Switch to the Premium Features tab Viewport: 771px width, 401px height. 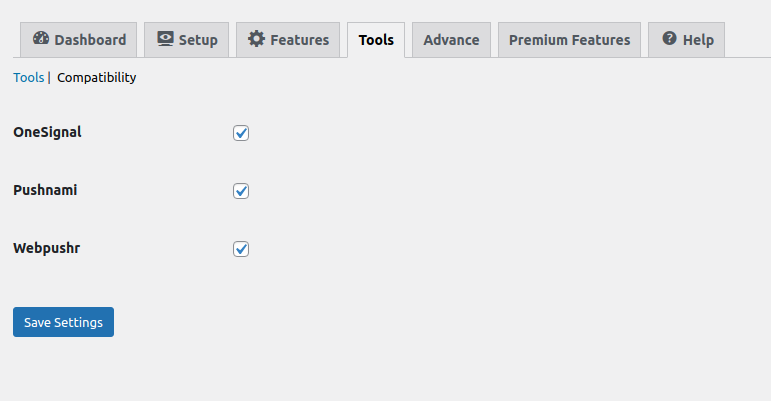(x=569, y=40)
